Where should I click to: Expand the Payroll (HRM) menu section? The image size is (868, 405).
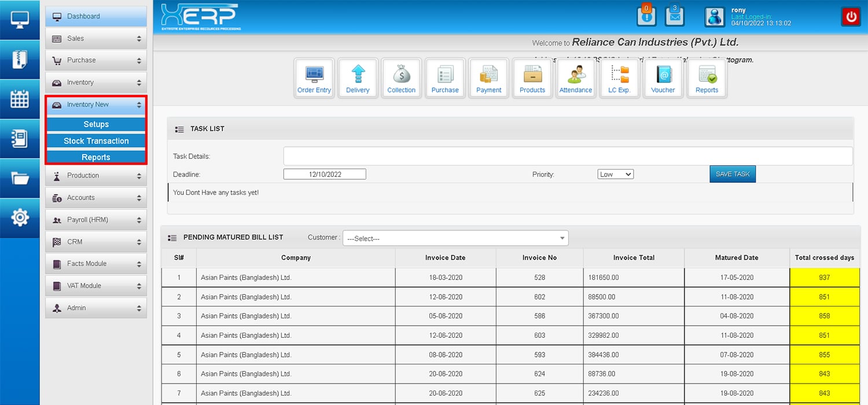[x=96, y=220]
